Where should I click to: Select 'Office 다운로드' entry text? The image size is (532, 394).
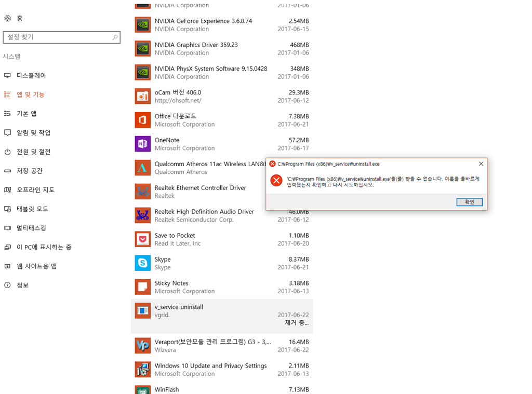(176, 116)
